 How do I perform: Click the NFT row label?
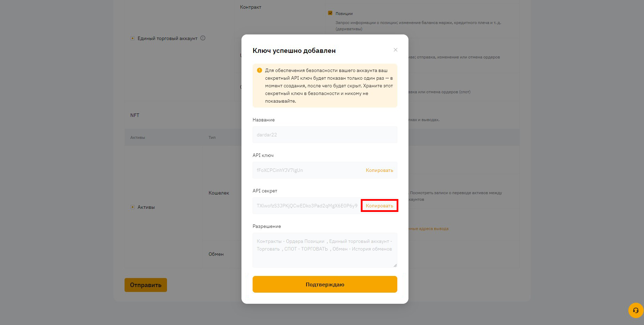135,115
